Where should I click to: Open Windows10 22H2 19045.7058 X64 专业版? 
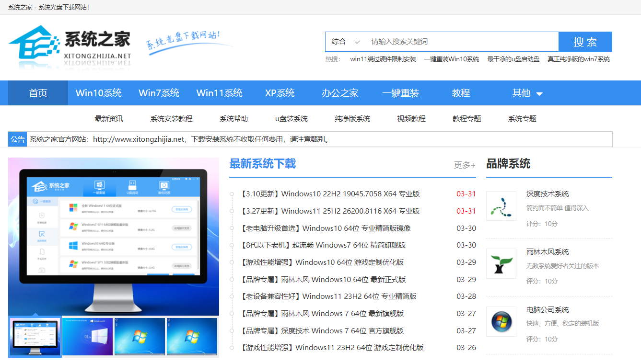330,194
